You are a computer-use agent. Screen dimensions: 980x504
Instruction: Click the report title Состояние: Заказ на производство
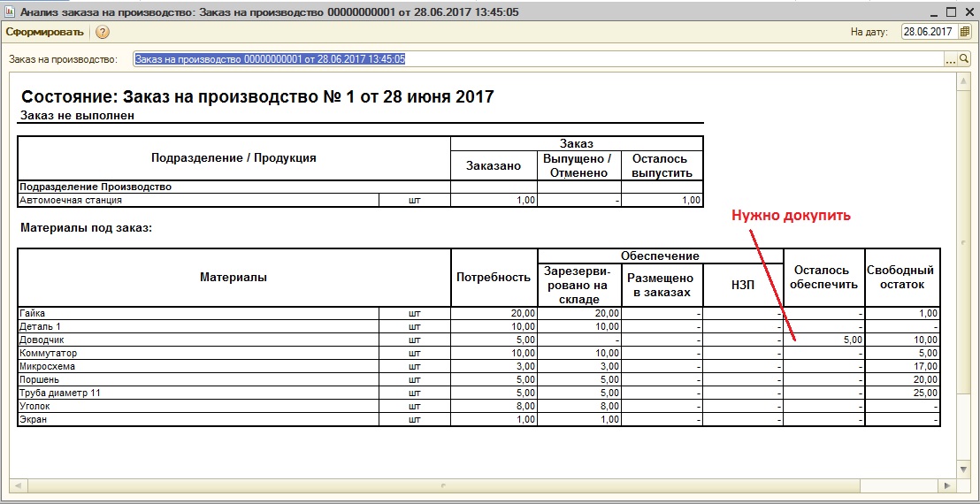(x=257, y=96)
